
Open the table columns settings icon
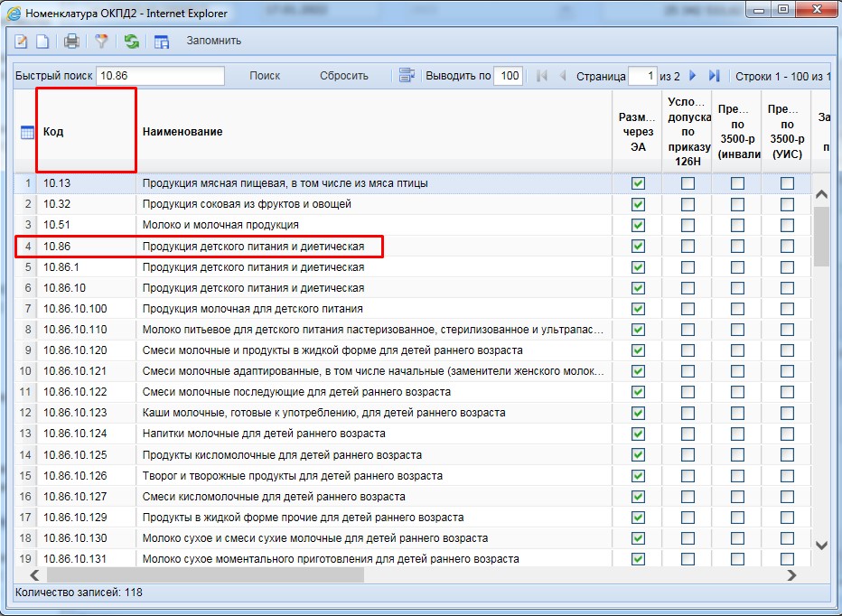pos(162,42)
